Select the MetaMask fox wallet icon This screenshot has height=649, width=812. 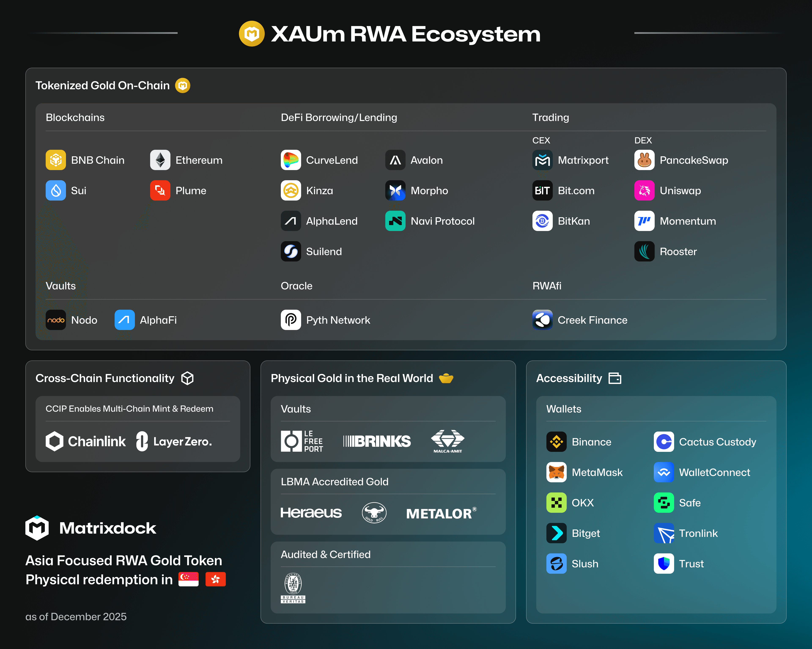tap(556, 472)
